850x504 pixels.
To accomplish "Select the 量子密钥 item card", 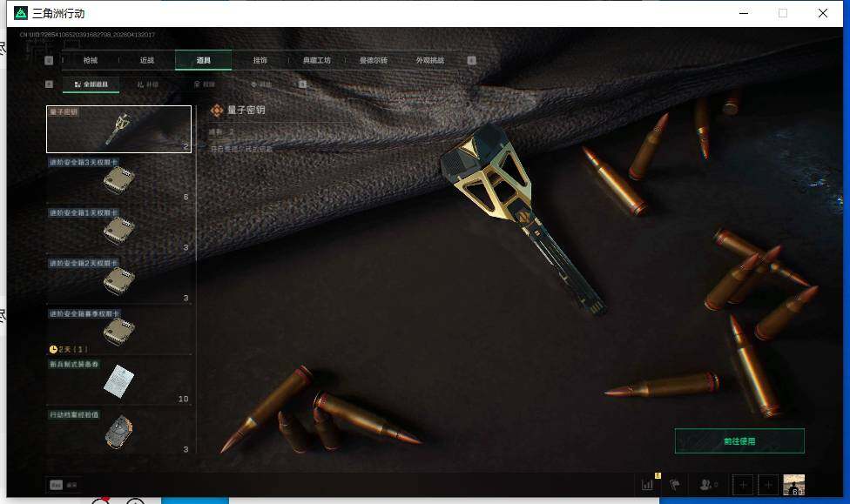I will (118, 129).
